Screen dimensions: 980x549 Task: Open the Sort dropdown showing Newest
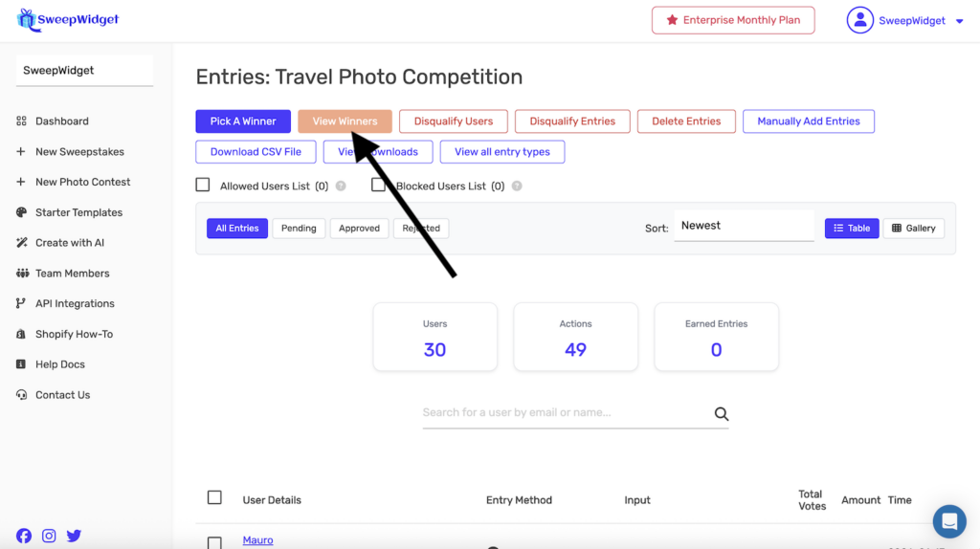coord(744,227)
